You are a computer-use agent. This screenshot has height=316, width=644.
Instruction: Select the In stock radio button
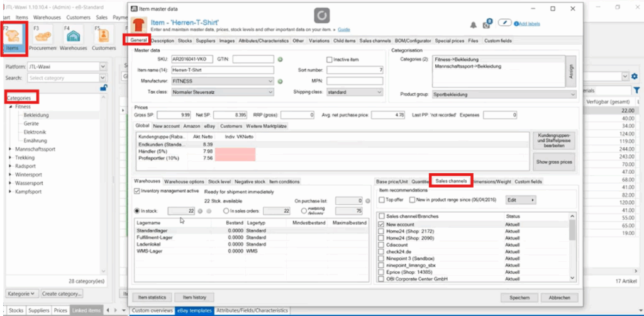(137, 211)
